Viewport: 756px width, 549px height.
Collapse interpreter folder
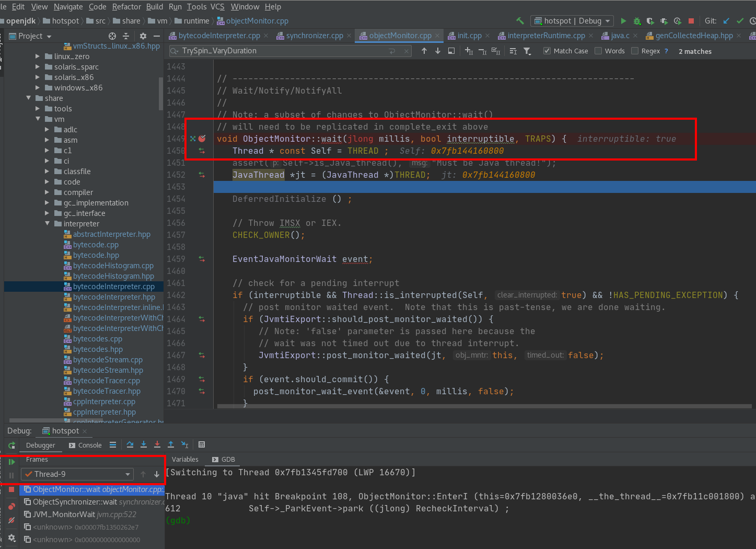(x=47, y=223)
